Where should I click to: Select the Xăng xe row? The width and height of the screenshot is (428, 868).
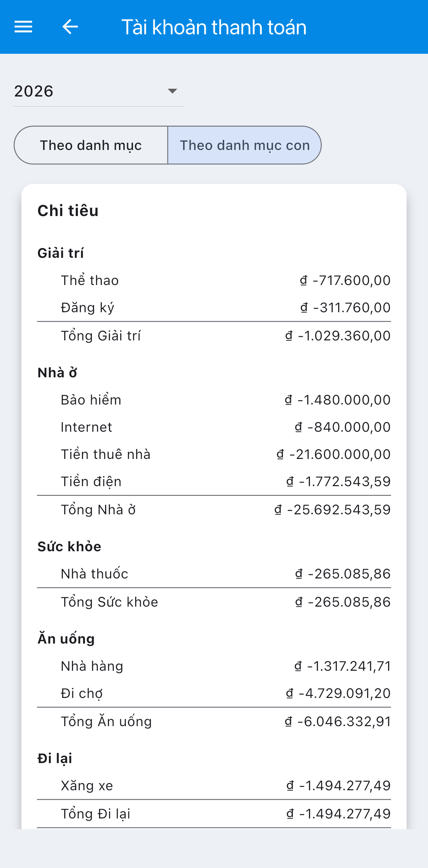[214, 786]
